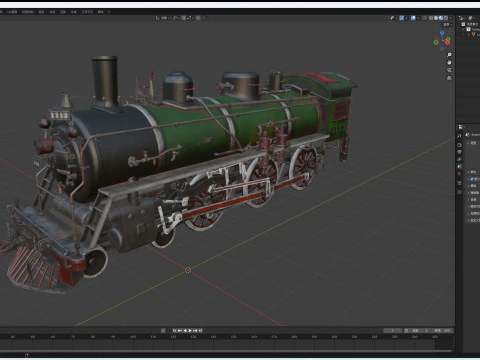
Task: Open properties editor type icon
Action: 461,127
